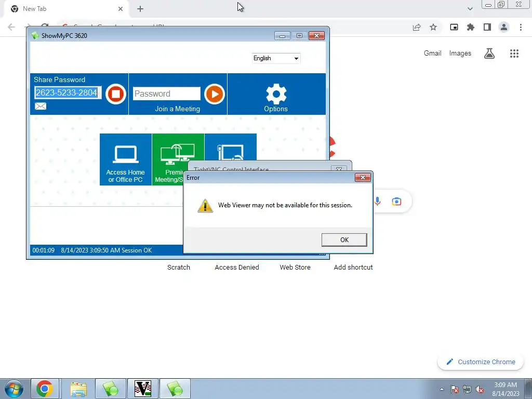Open ShowMyPC Options gear
532x399 pixels.
pyautogui.click(x=276, y=98)
